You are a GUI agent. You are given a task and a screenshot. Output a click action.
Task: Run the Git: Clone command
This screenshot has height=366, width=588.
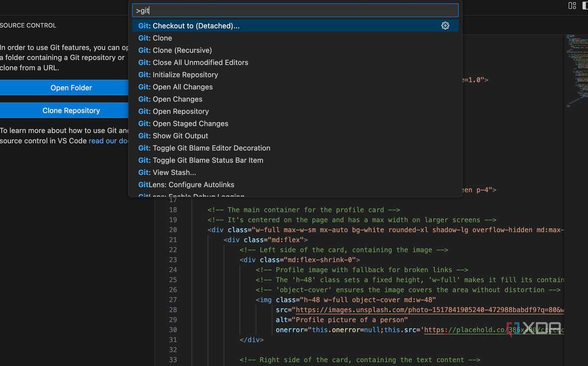pyautogui.click(x=295, y=38)
